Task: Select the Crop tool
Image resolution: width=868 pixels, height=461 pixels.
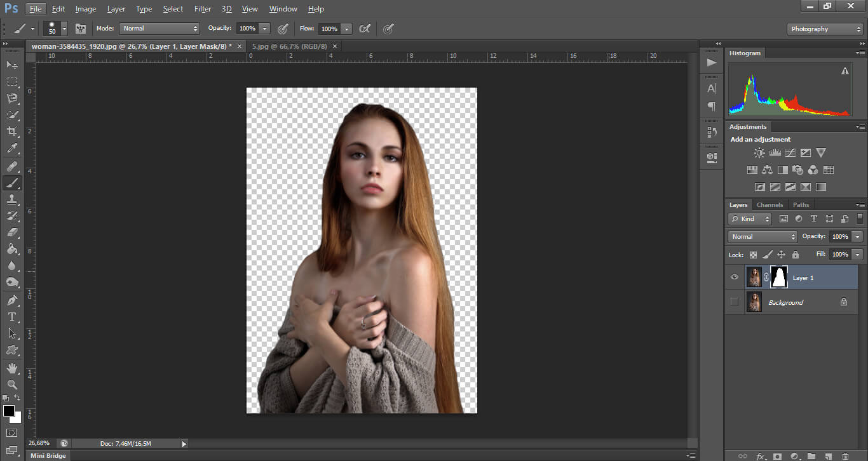Action: pyautogui.click(x=12, y=131)
